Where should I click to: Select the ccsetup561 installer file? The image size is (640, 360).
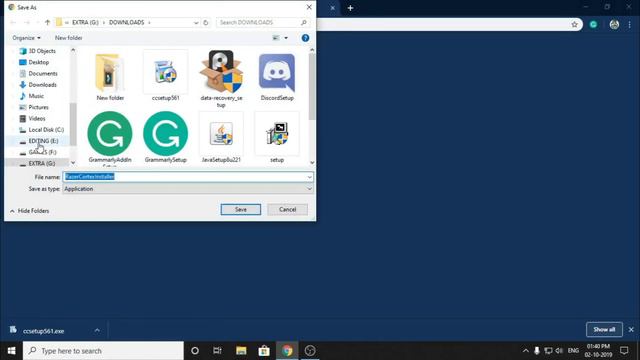point(165,77)
